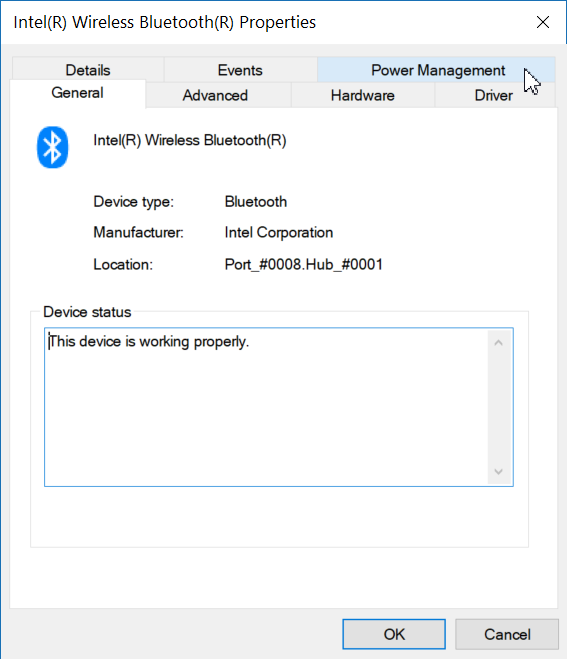Click the Device status scrollbar up arrow
Viewport: 567px width, 659px height.
click(x=498, y=343)
